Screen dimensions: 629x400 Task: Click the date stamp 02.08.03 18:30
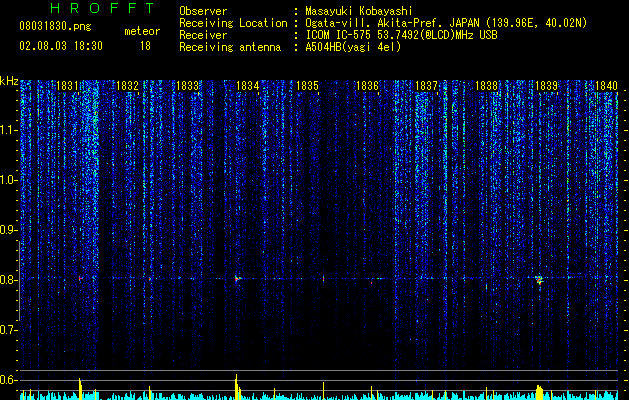(x=61, y=46)
